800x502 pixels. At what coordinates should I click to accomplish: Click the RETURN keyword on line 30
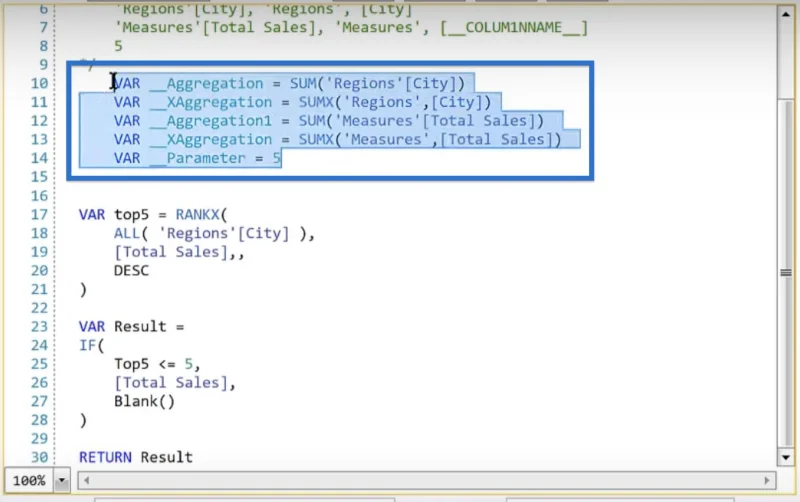(105, 457)
